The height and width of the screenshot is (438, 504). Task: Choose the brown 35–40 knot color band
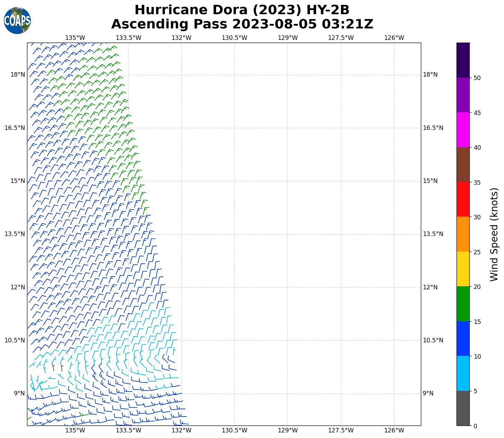[x=463, y=165]
